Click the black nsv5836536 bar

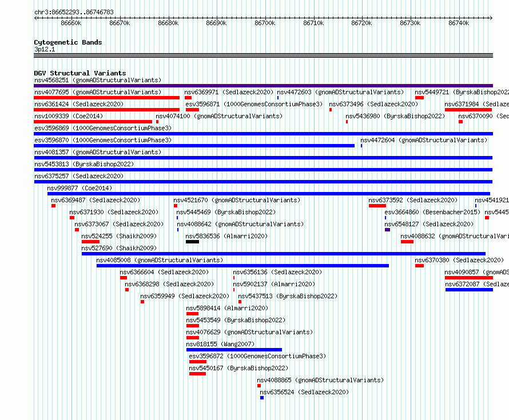point(193,242)
